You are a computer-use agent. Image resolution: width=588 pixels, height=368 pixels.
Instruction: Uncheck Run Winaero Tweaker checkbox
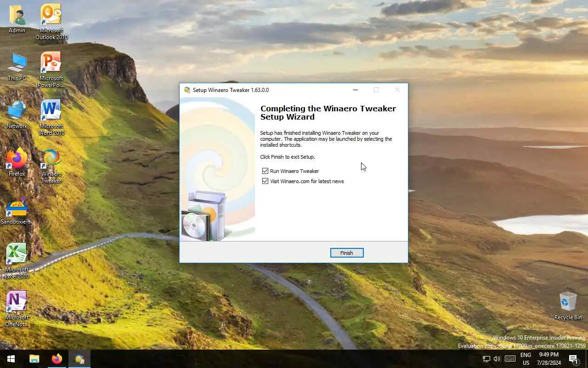[265, 171]
